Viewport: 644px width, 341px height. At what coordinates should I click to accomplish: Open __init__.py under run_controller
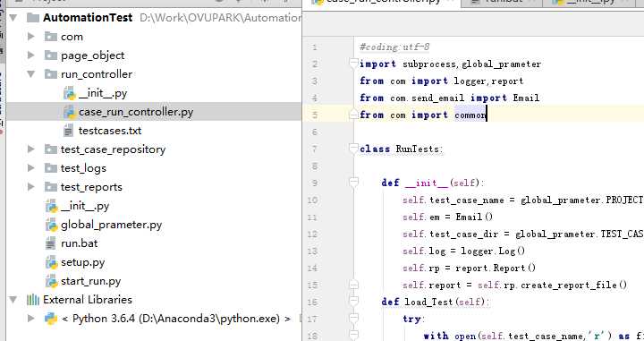[x=103, y=93]
